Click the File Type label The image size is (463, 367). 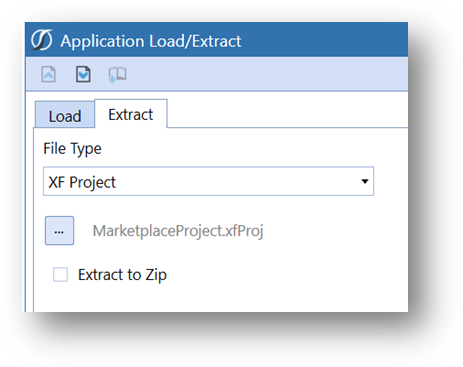click(72, 149)
